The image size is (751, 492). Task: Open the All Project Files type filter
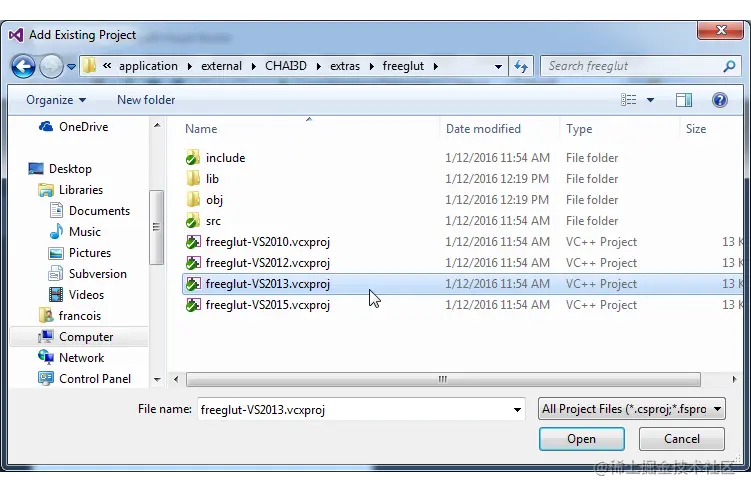click(631, 409)
